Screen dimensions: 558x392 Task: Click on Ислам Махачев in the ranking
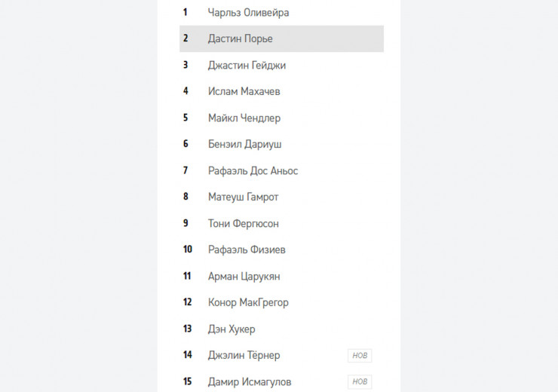[244, 91]
